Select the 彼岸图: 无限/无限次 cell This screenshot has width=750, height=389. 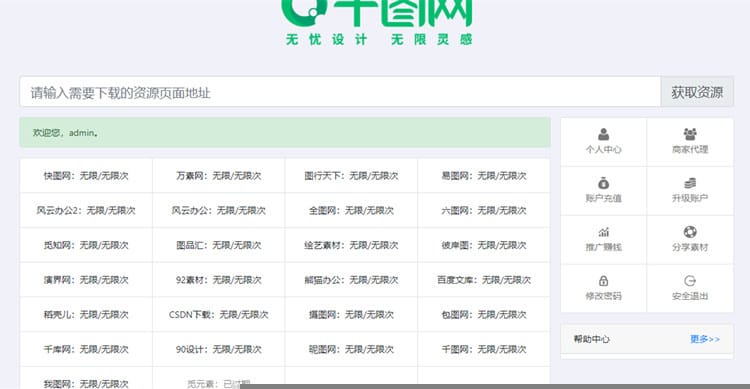pos(484,245)
